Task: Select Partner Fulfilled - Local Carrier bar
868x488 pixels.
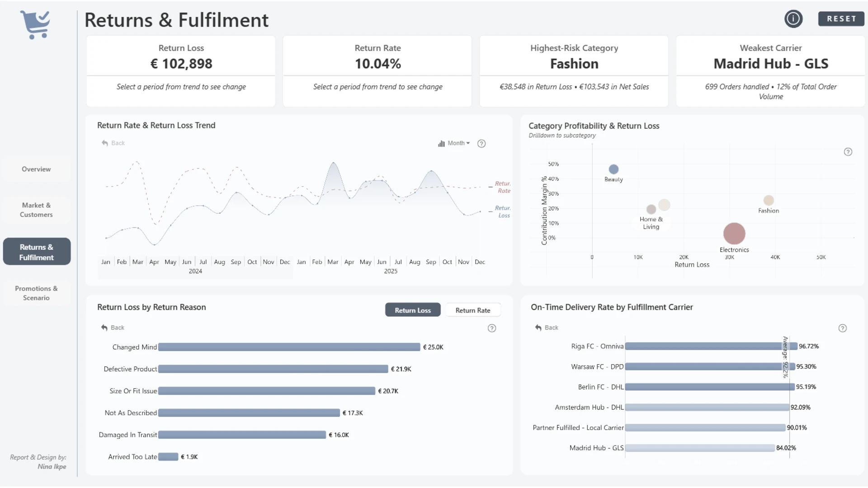Action: [705, 428]
